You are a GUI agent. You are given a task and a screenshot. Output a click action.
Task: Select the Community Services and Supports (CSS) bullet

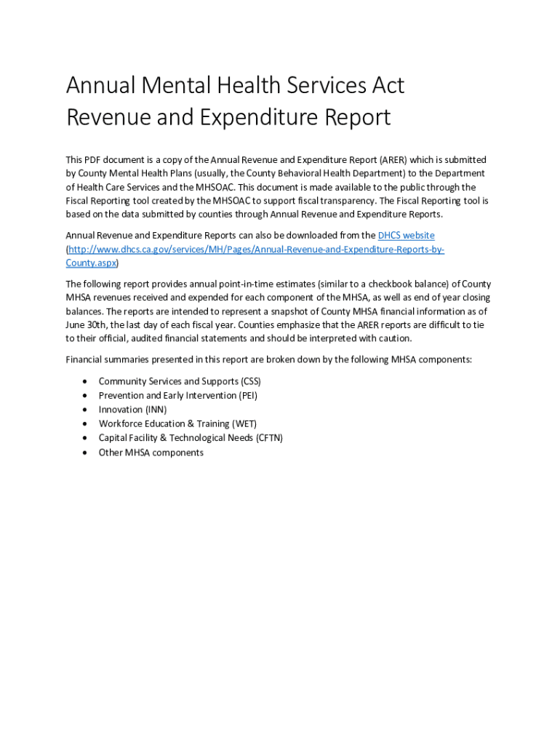tap(179, 381)
